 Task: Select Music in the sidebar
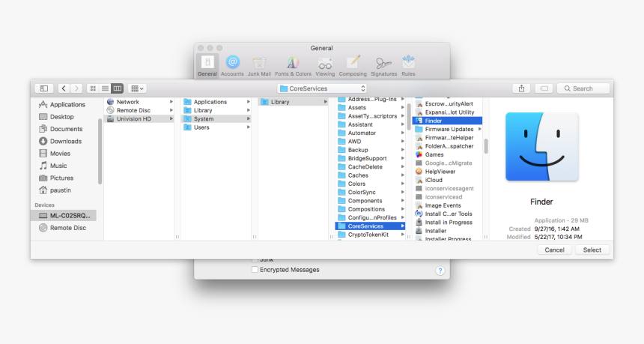[x=64, y=166]
